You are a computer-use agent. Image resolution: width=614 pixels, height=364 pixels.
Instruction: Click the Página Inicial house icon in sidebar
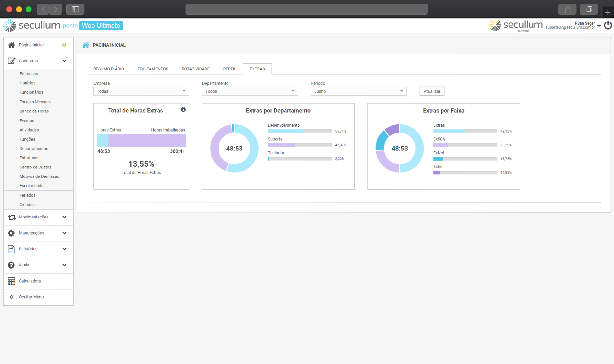point(11,45)
